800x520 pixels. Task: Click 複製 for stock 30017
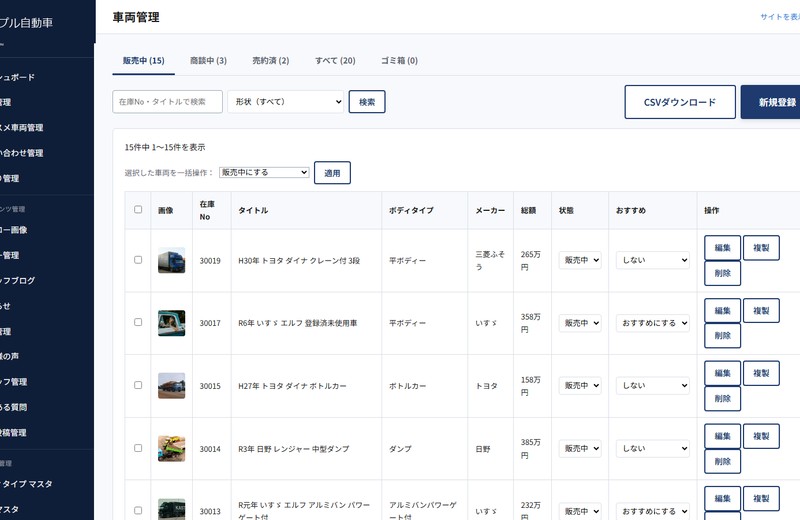(761, 310)
